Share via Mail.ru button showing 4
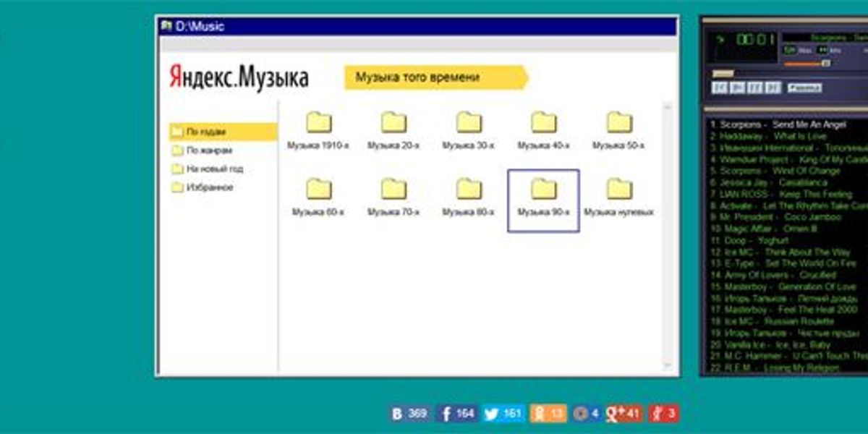The image size is (868, 434). coord(587,414)
